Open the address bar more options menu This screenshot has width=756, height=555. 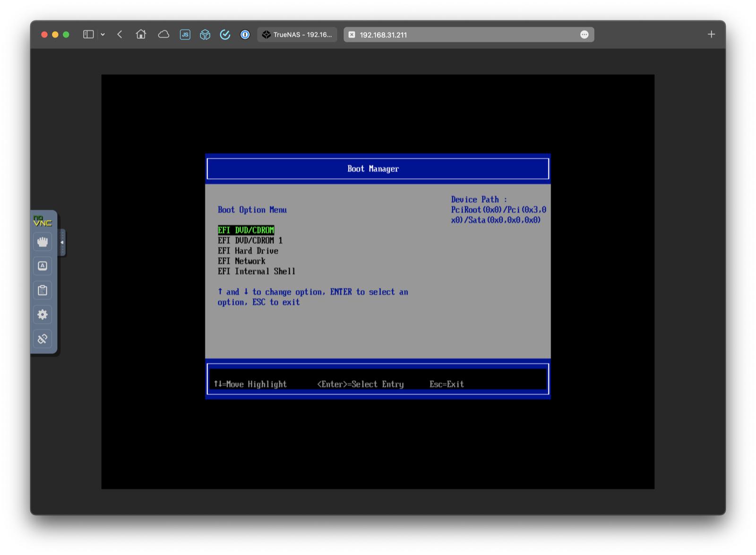tap(585, 34)
